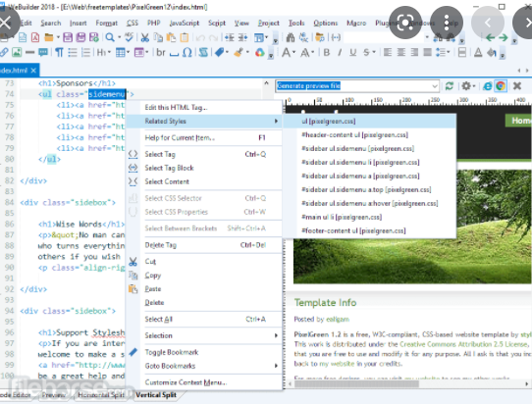The height and width of the screenshot is (404, 532).
Task: Click the Redo arrow icon
Action: click(213, 37)
